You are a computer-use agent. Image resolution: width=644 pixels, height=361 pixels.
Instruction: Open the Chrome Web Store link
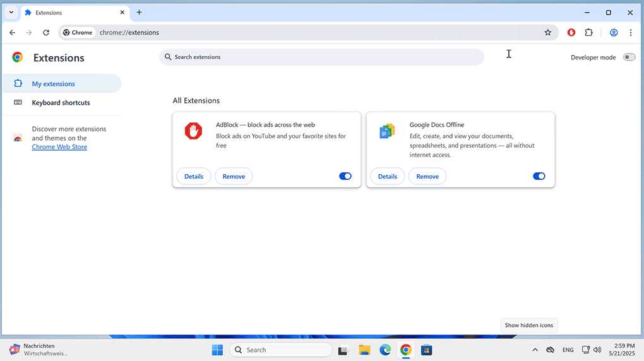(59, 147)
